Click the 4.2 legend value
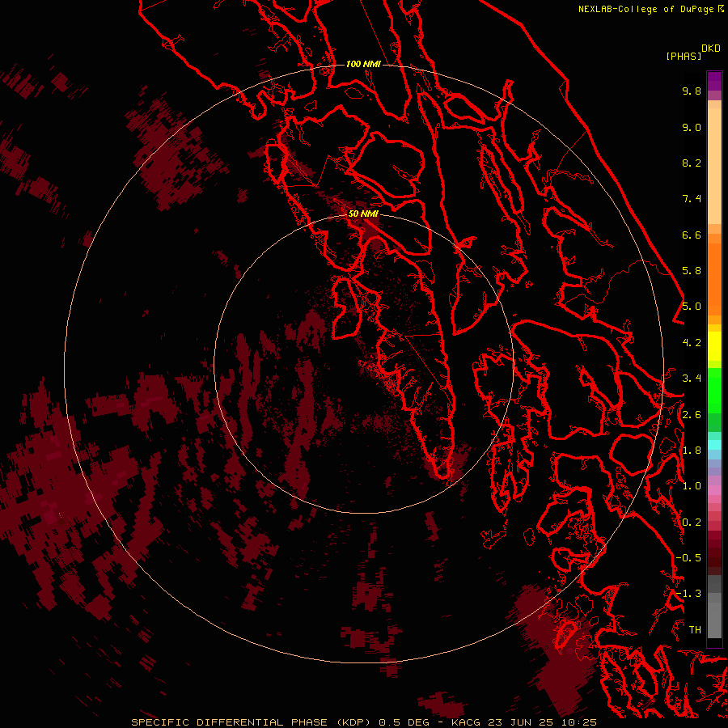728x728 pixels. click(x=692, y=343)
